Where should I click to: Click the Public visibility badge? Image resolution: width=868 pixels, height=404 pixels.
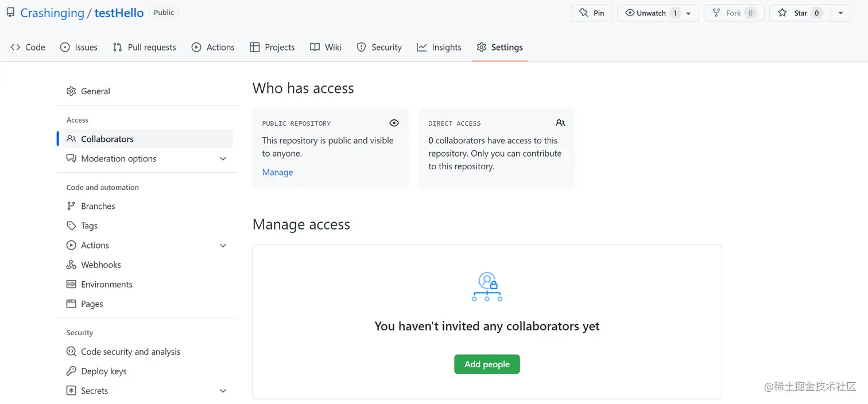(164, 12)
